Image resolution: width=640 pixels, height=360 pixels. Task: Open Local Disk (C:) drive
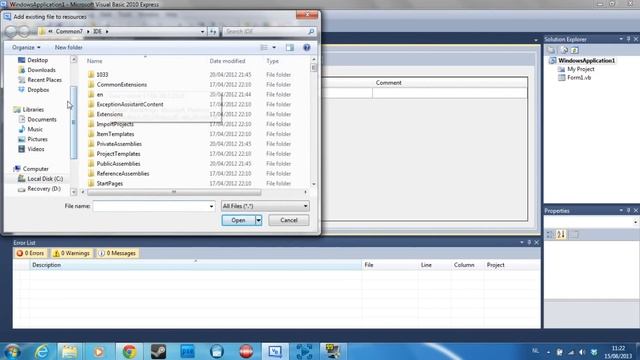pos(45,179)
